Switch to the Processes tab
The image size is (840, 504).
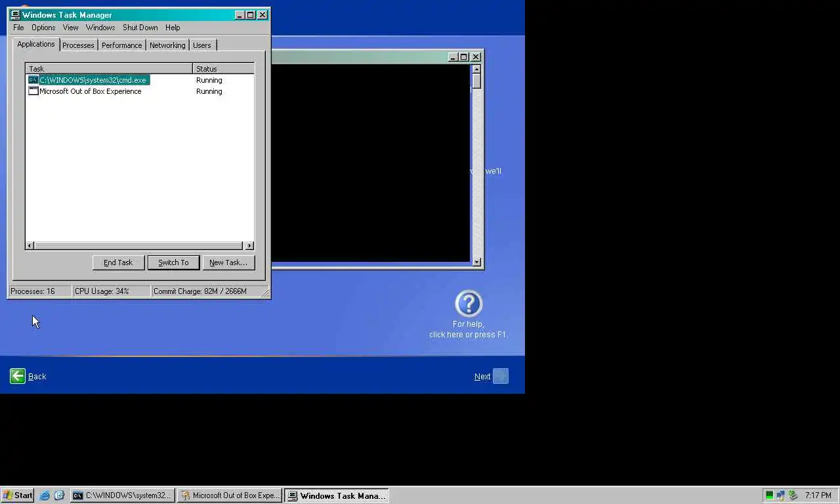pos(78,45)
